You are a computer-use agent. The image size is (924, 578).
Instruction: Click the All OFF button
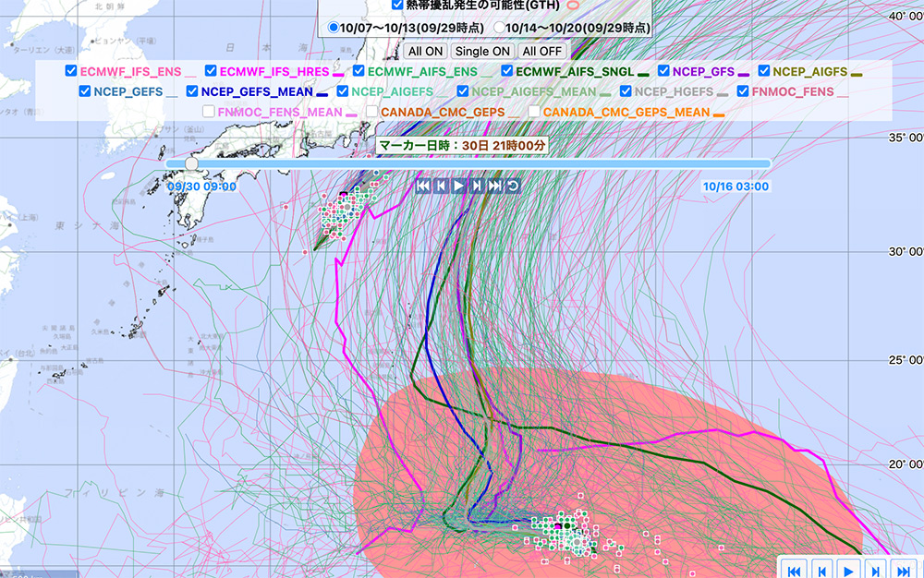point(542,51)
